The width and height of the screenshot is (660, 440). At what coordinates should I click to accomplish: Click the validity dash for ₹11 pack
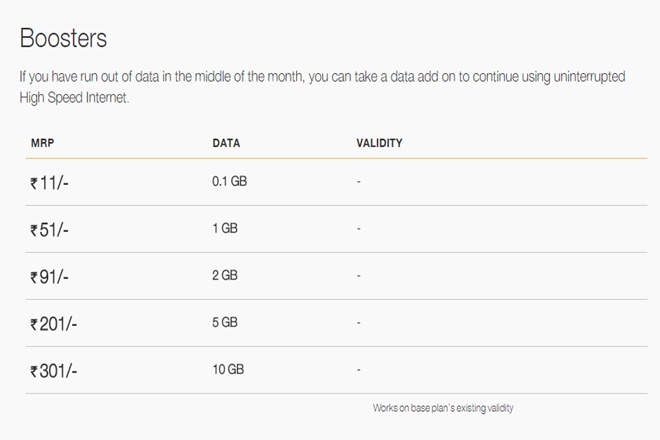click(358, 182)
